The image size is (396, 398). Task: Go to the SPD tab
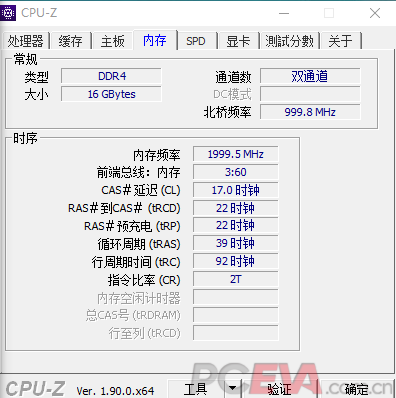coord(196,41)
